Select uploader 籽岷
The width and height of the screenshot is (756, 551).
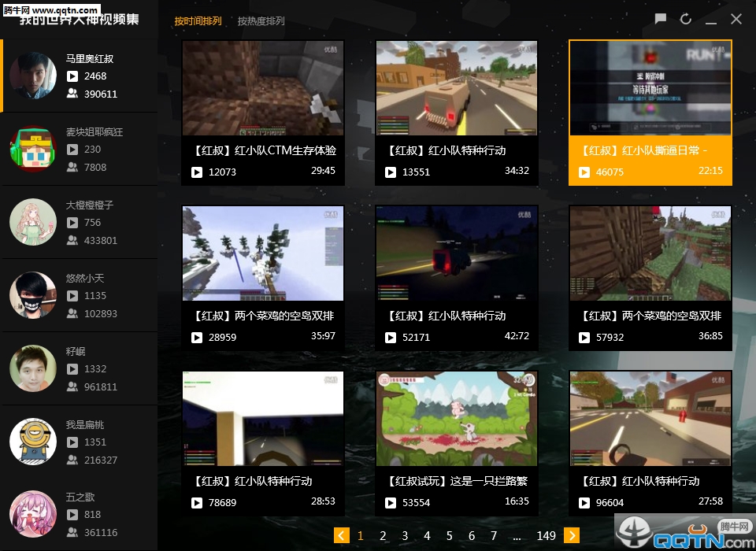[x=79, y=369]
